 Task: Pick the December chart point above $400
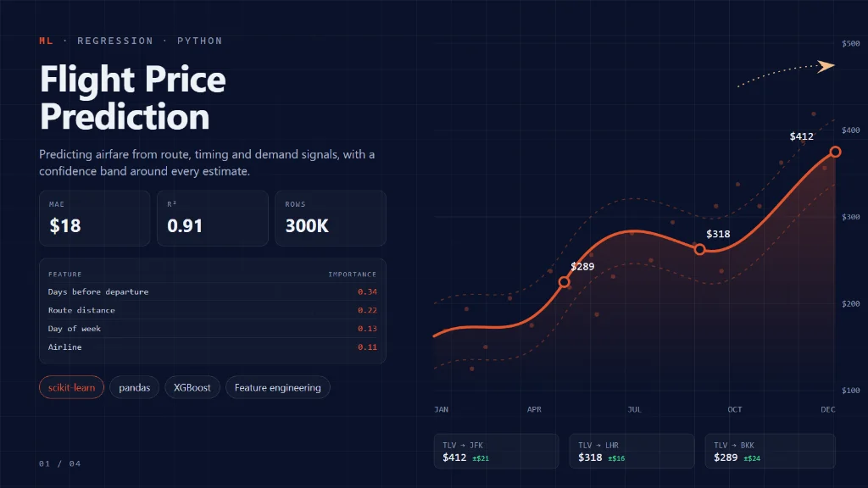835,152
